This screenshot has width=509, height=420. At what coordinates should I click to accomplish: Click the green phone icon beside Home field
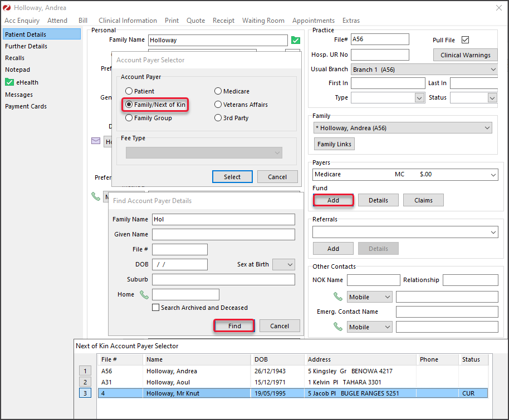coord(144,295)
